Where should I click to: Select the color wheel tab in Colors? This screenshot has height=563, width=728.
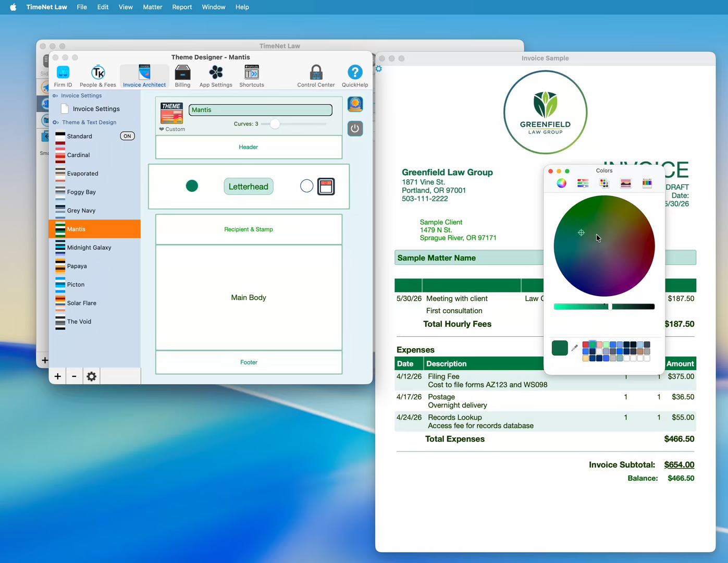click(561, 183)
